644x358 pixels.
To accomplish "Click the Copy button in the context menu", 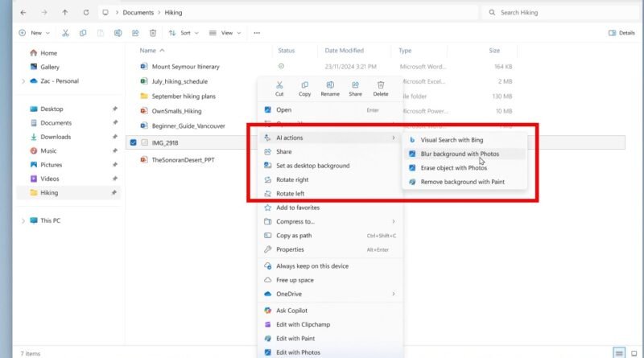I will click(x=305, y=88).
